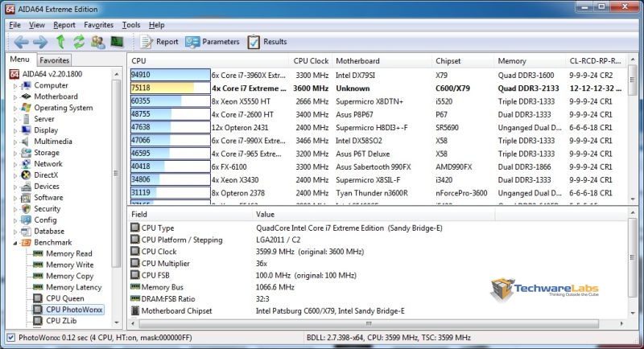
Task: Open the Parameters toolbar button
Action: (213, 42)
